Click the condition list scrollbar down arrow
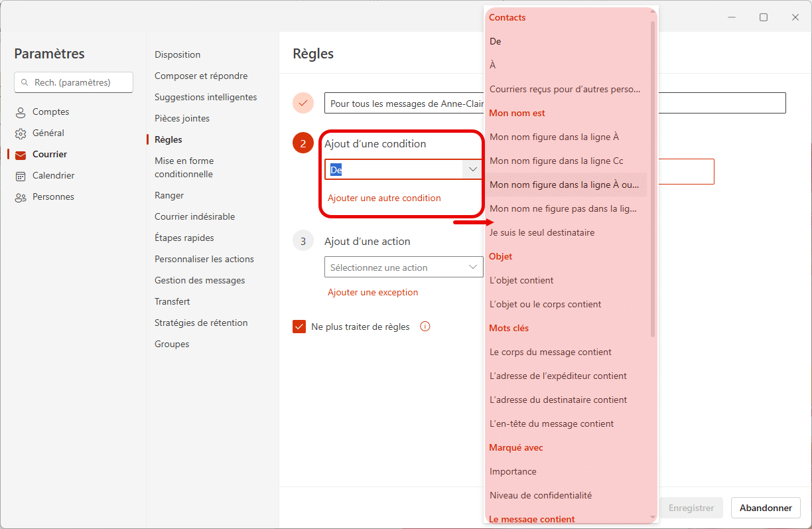The height and width of the screenshot is (529, 812). coord(653,516)
